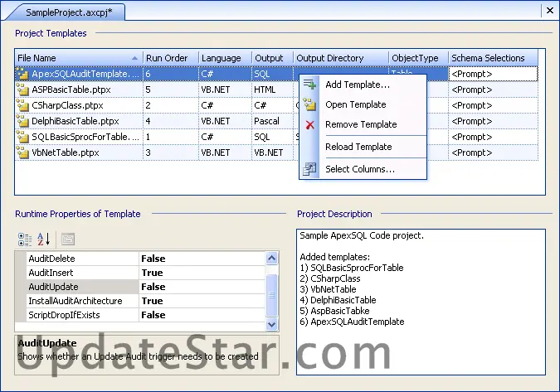
Task: Click the DelphiBasicTable.ptpx file icon
Action: coord(22,121)
